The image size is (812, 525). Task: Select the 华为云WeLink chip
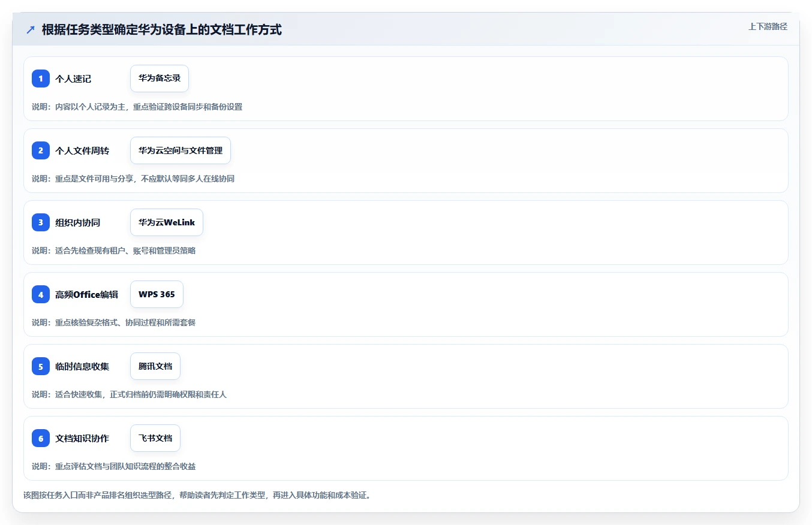coord(167,222)
